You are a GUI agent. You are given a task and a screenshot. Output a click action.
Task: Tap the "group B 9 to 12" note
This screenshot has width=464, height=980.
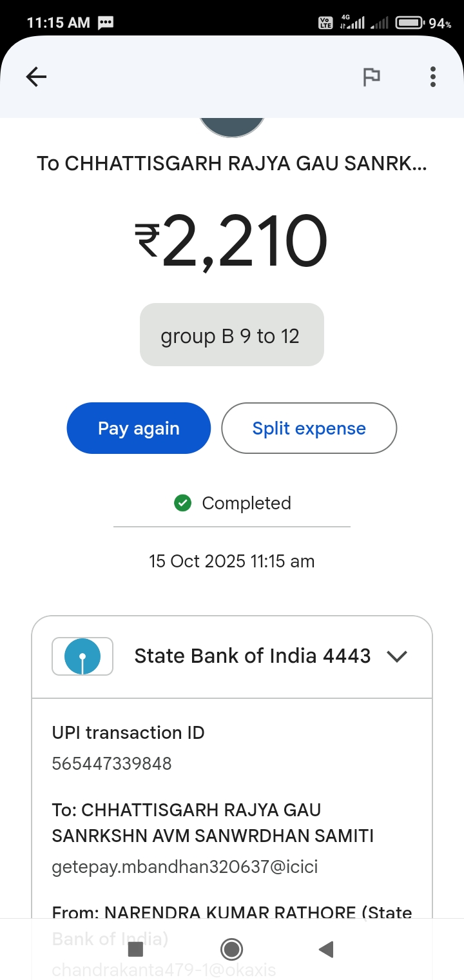[x=231, y=335]
